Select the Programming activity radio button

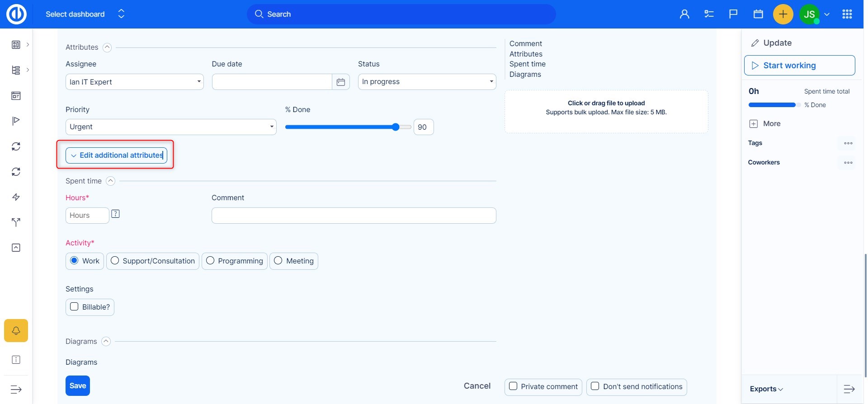tap(210, 261)
